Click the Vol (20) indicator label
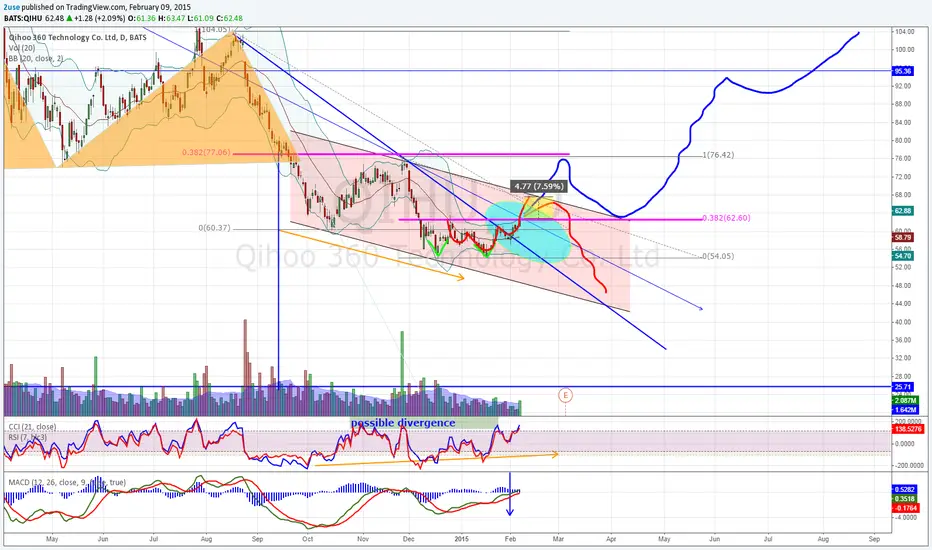Viewport: 932px width, 550px height. click(x=22, y=48)
